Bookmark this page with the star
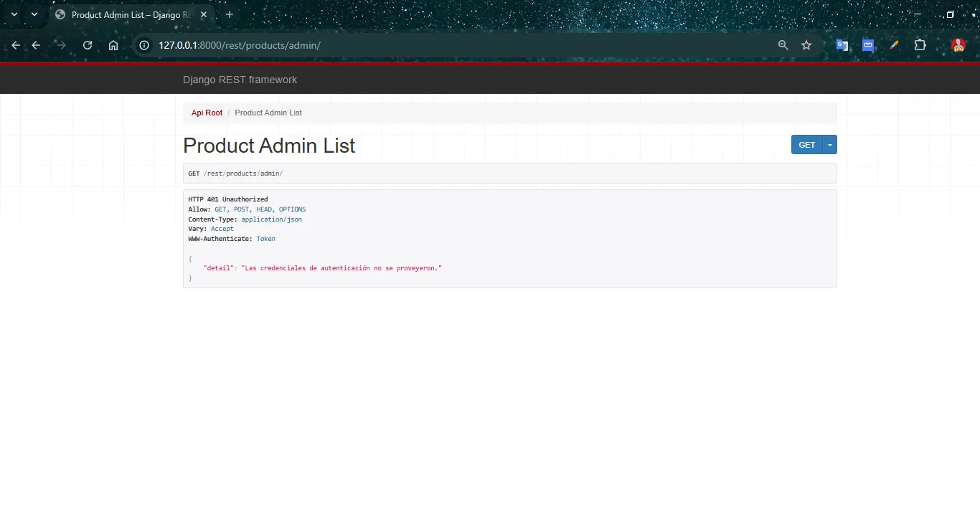Image resolution: width=980 pixels, height=522 pixels. (806, 45)
